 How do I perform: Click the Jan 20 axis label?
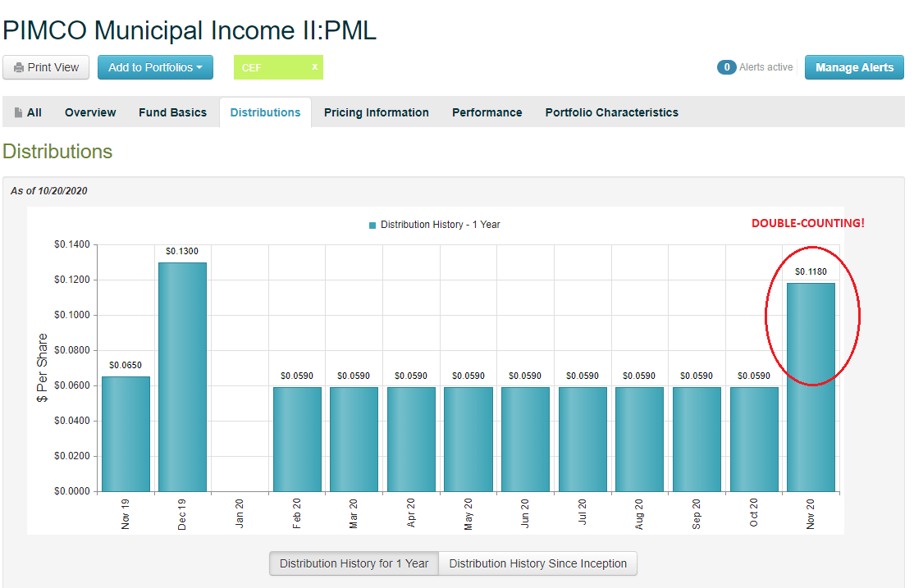[239, 513]
